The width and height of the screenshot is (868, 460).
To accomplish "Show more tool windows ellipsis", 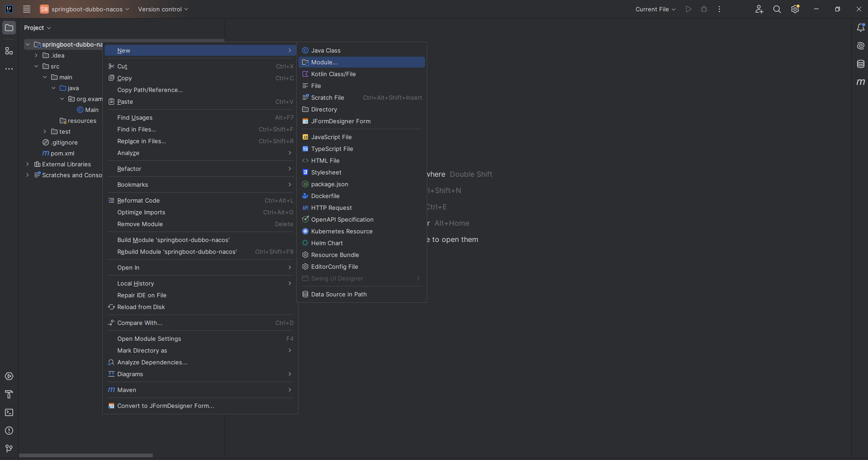I will coord(9,69).
